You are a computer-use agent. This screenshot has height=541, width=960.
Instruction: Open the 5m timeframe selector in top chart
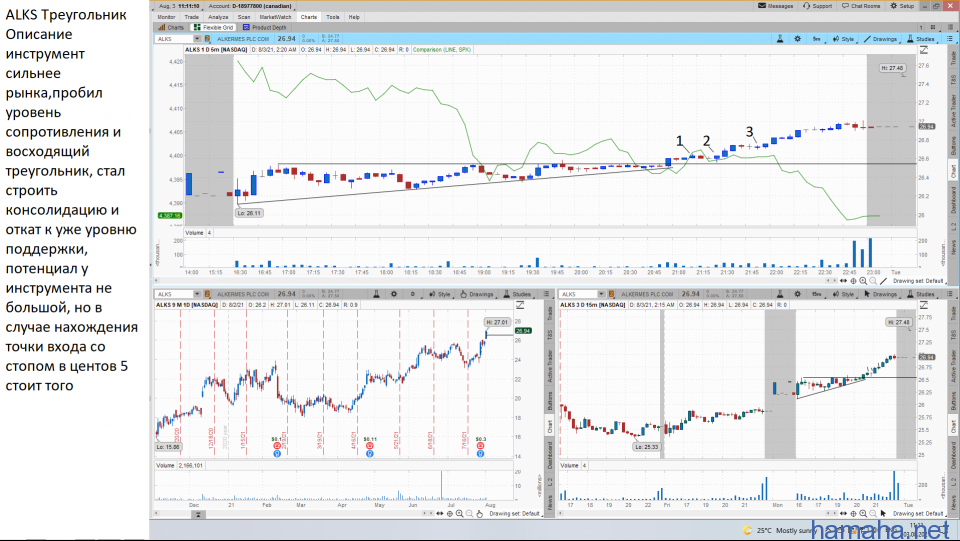coord(817,39)
